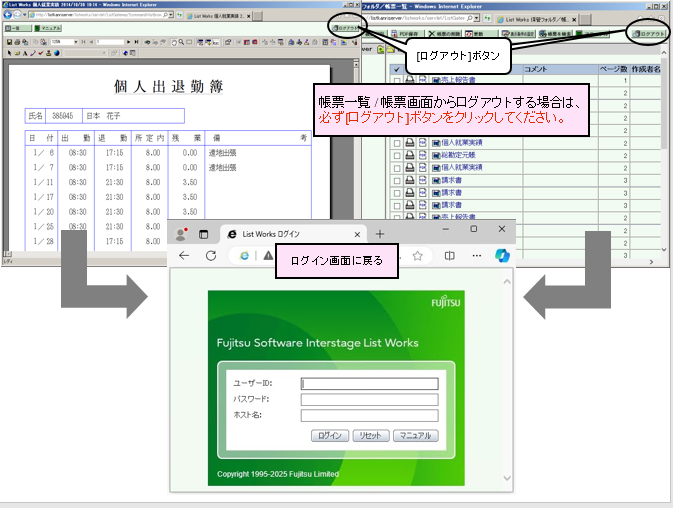
Task: Click the scroll-up arrow of the login page scrollbar
Action: (507, 282)
